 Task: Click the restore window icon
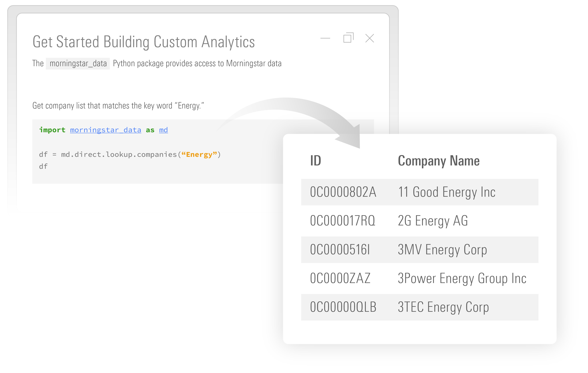348,38
